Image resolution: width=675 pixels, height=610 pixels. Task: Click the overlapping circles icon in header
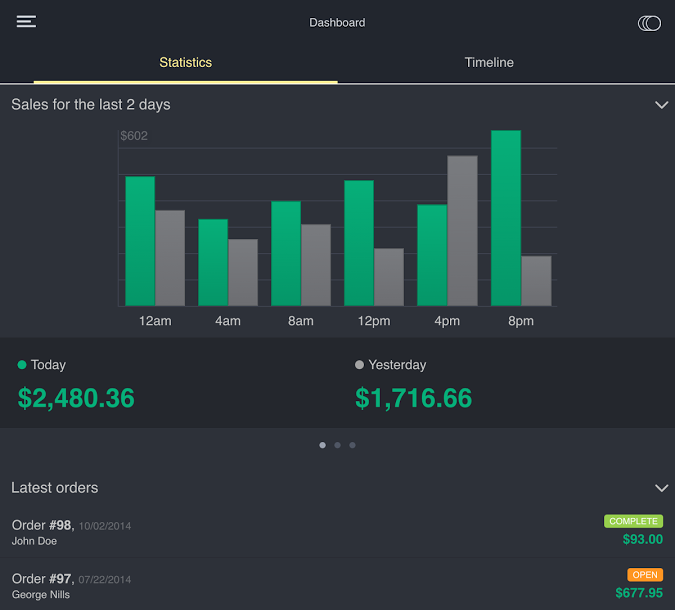click(649, 23)
